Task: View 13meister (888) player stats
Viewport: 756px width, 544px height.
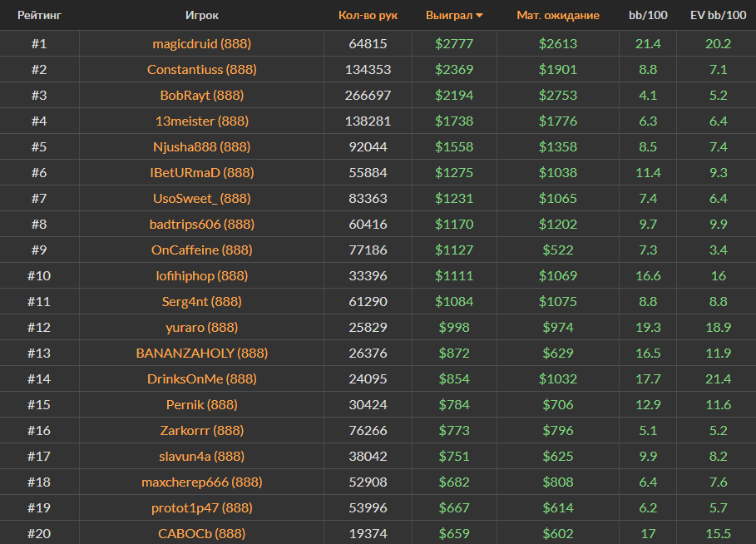Action: (x=202, y=121)
